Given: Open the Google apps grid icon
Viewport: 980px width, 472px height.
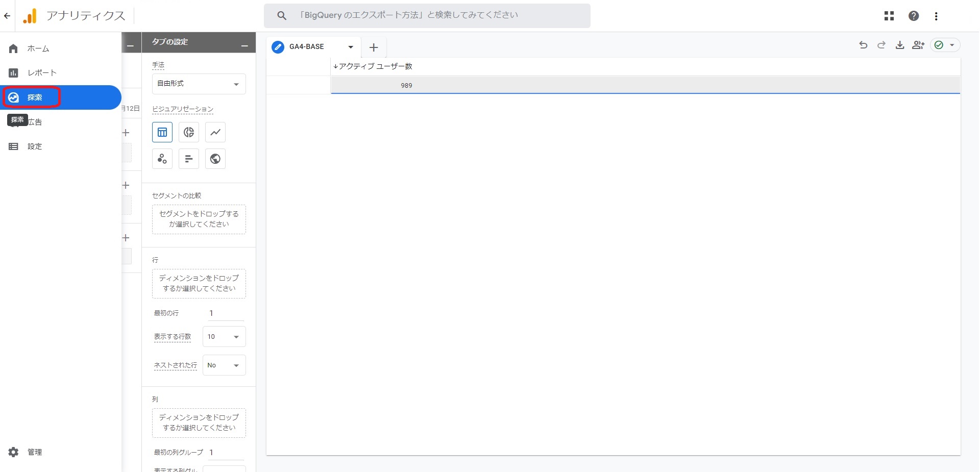Looking at the screenshot, I should [889, 16].
